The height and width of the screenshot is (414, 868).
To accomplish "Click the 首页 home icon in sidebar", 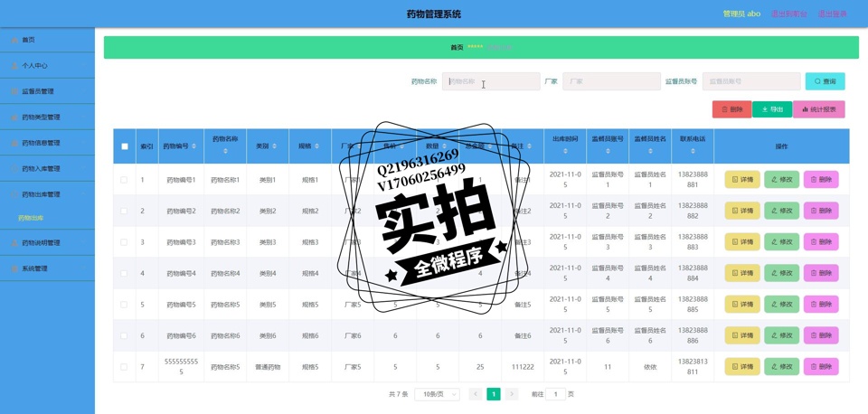I will click(x=14, y=40).
